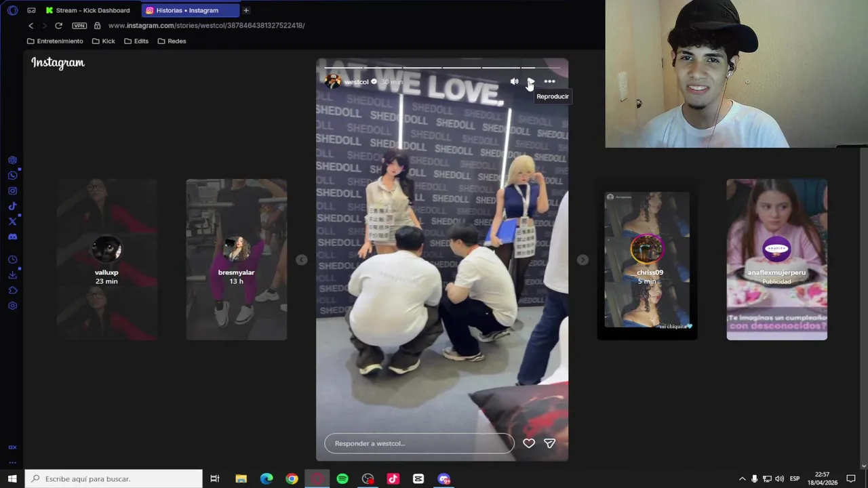Open TikTok in the sidebar
The height and width of the screenshot is (488, 868).
(12, 206)
